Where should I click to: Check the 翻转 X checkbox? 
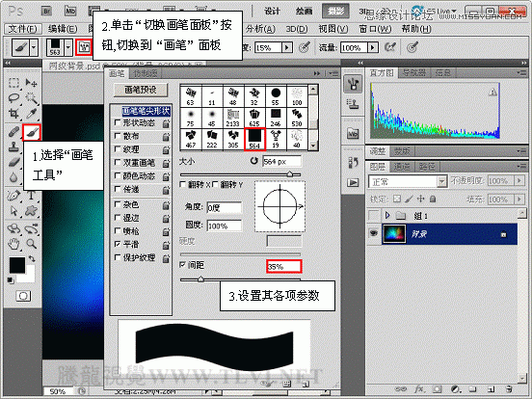click(182, 184)
